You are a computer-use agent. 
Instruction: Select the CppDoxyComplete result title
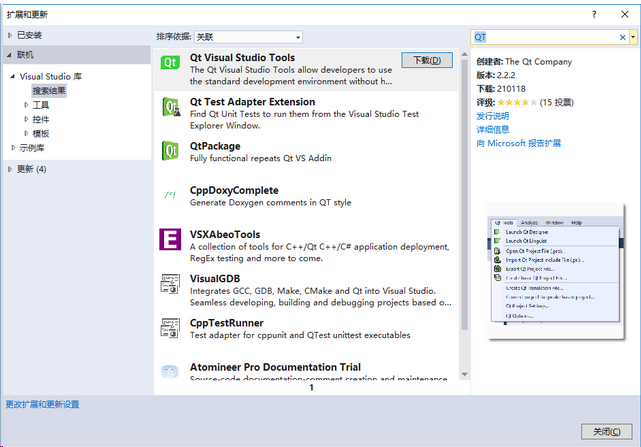point(234,190)
